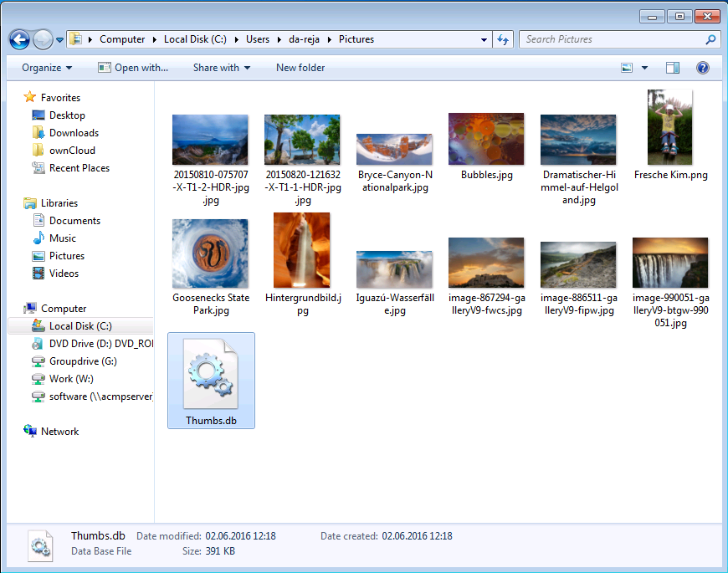Open the Share with menu

pos(221,68)
